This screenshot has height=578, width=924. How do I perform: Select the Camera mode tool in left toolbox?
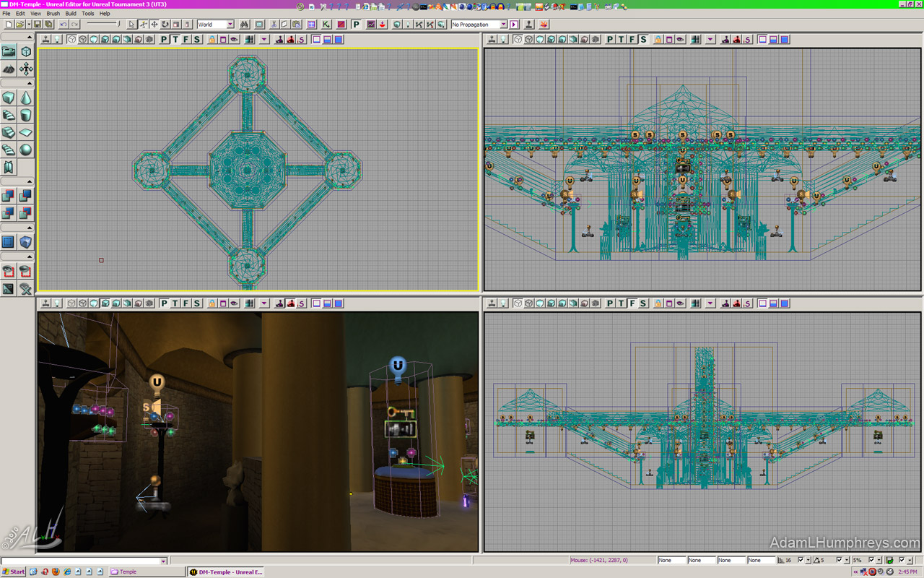[x=9, y=52]
